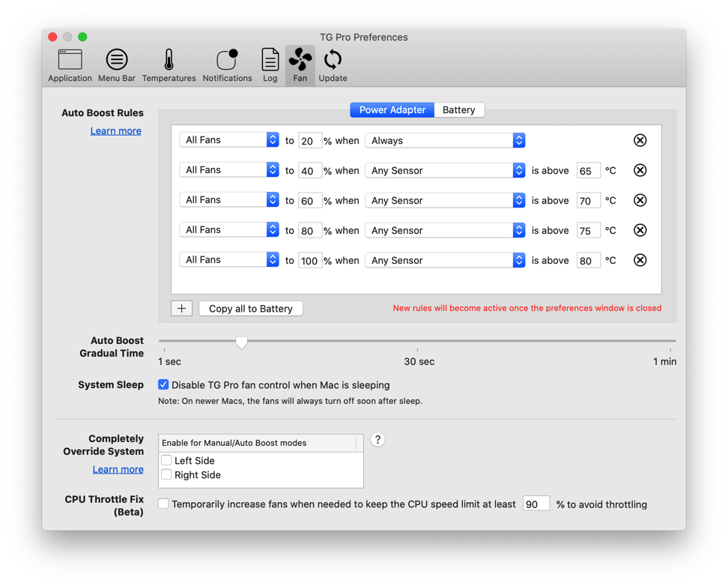The height and width of the screenshot is (586, 728).
Task: Click the CPU speed limit field showing 90
Action: [536, 504]
